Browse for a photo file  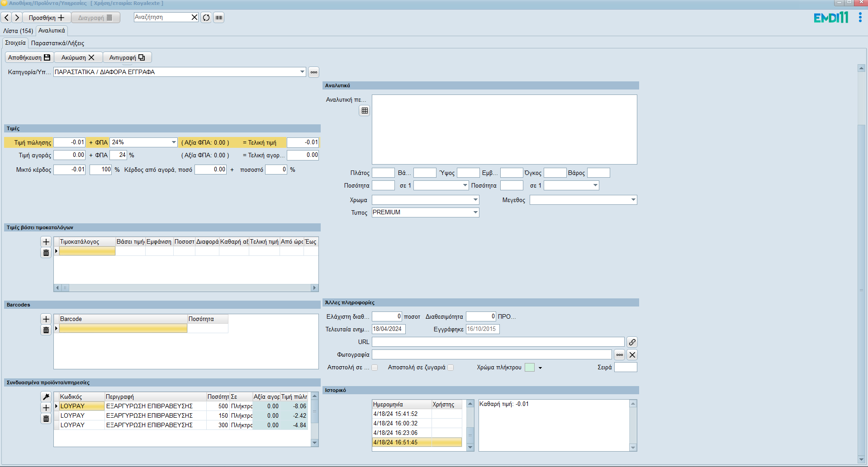pyautogui.click(x=620, y=355)
